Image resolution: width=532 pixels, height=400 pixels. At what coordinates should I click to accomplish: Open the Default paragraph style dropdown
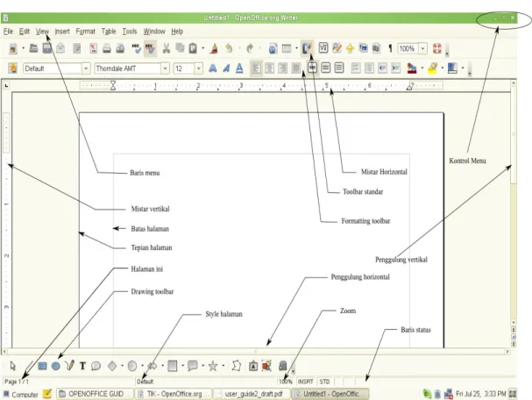pos(86,68)
